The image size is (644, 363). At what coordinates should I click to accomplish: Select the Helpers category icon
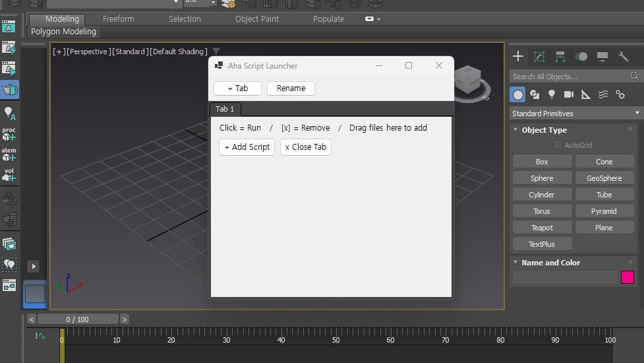point(586,95)
